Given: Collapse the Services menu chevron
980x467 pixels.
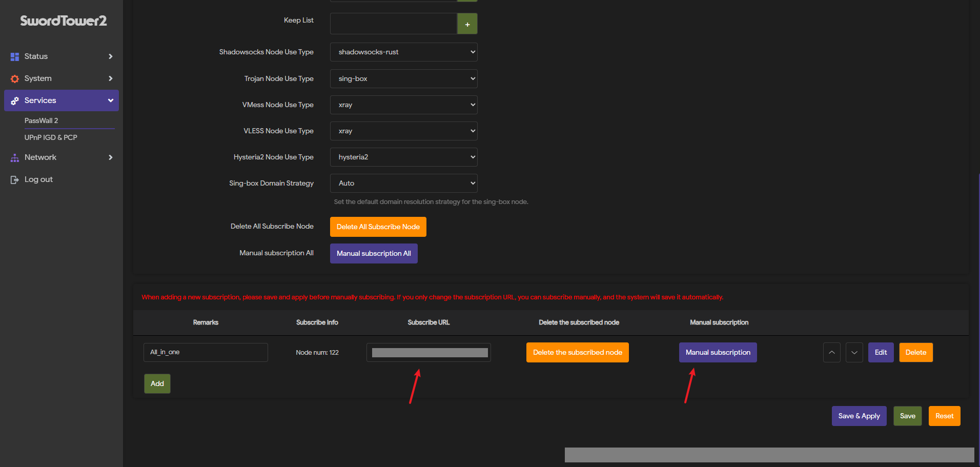Looking at the screenshot, I should pyautogui.click(x=110, y=100).
